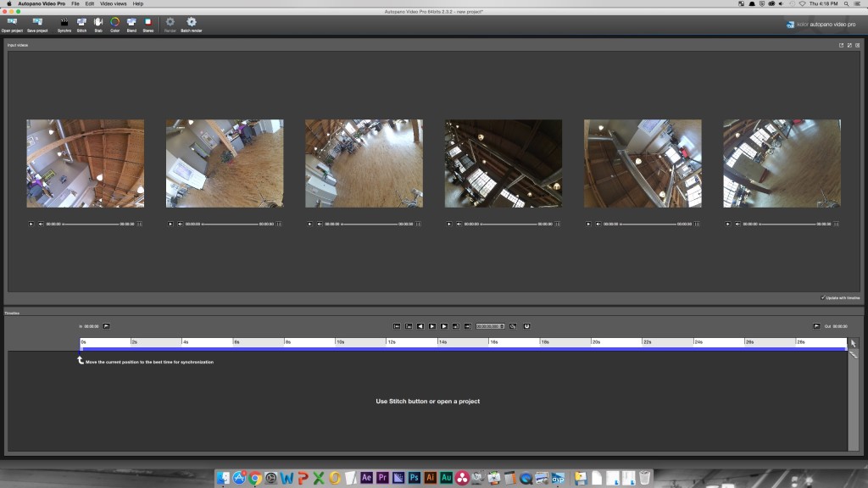Play the fifth input video
The width and height of the screenshot is (868, 488).
[x=588, y=224]
